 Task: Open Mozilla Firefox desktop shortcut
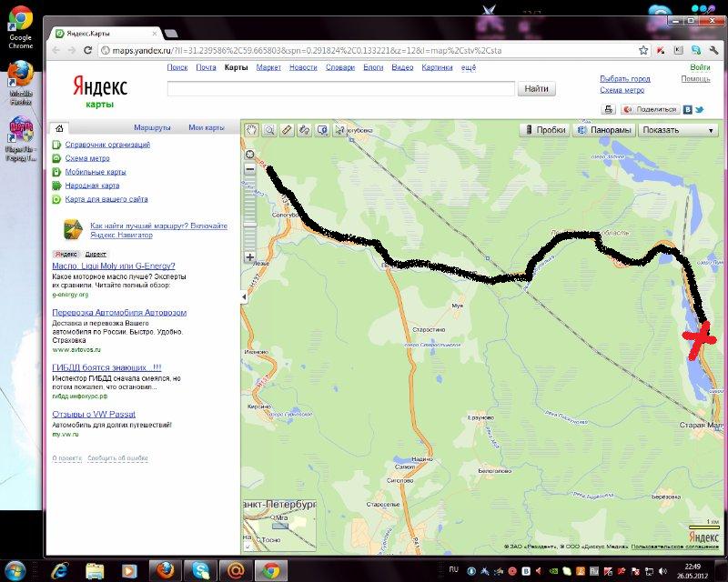(20, 83)
